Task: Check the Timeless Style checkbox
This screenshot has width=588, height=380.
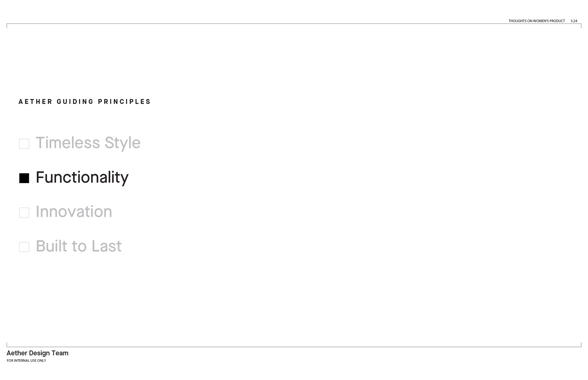Action: click(x=24, y=144)
